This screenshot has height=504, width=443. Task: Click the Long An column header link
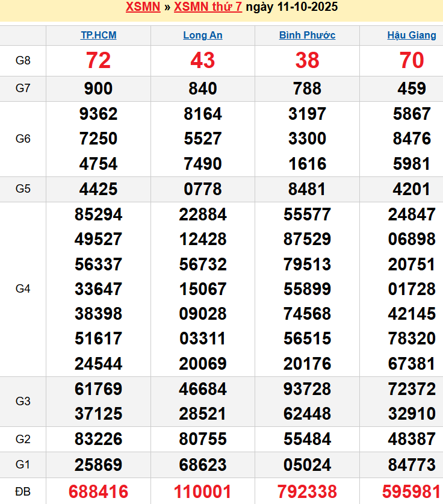point(203,35)
